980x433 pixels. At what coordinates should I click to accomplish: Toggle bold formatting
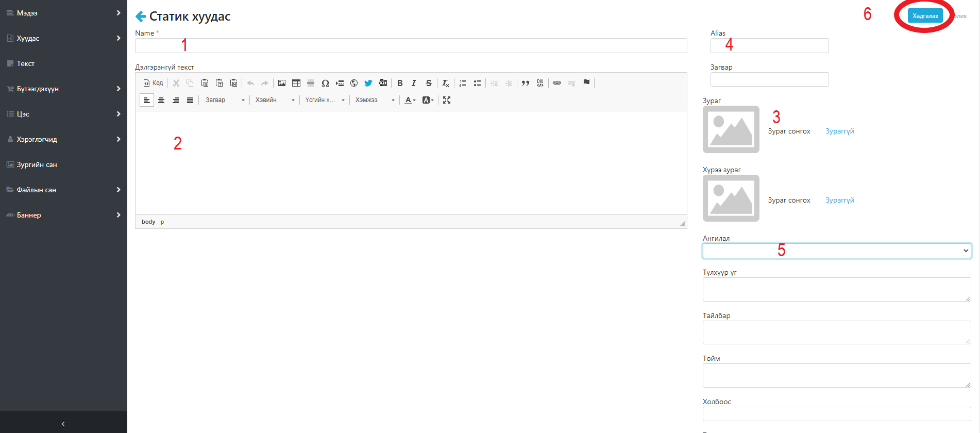point(400,83)
